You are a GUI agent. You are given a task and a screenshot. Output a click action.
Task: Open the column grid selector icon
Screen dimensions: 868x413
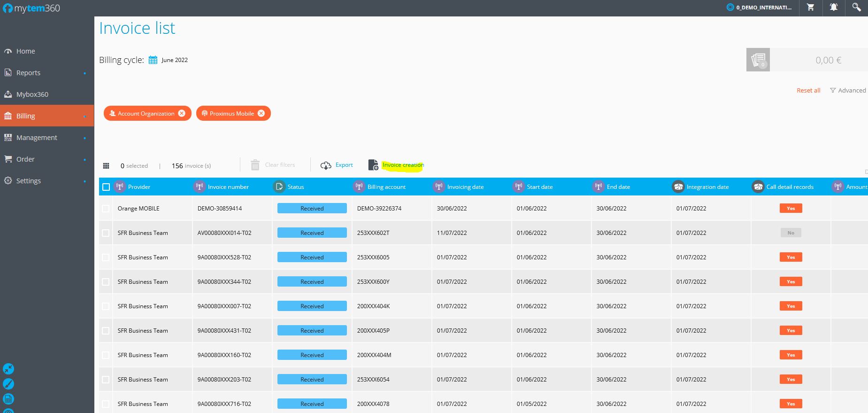(106, 165)
